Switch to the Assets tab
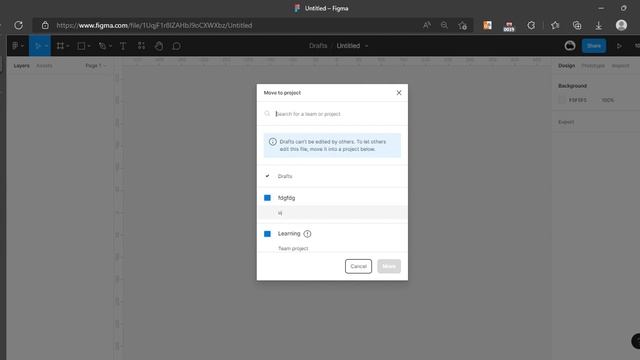640x360 pixels. pyautogui.click(x=44, y=66)
